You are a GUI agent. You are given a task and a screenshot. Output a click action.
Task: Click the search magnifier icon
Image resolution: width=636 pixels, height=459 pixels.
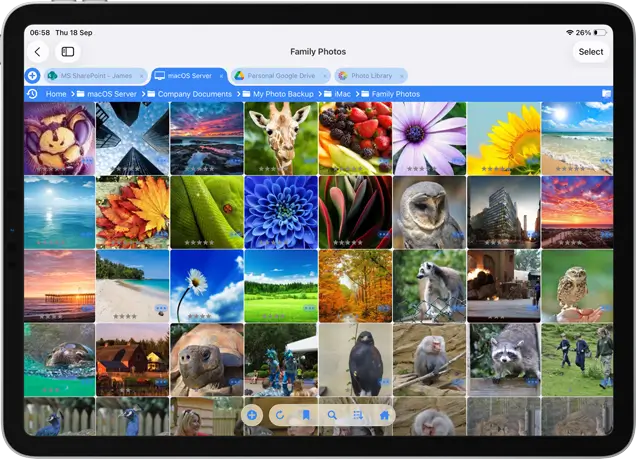click(x=332, y=415)
